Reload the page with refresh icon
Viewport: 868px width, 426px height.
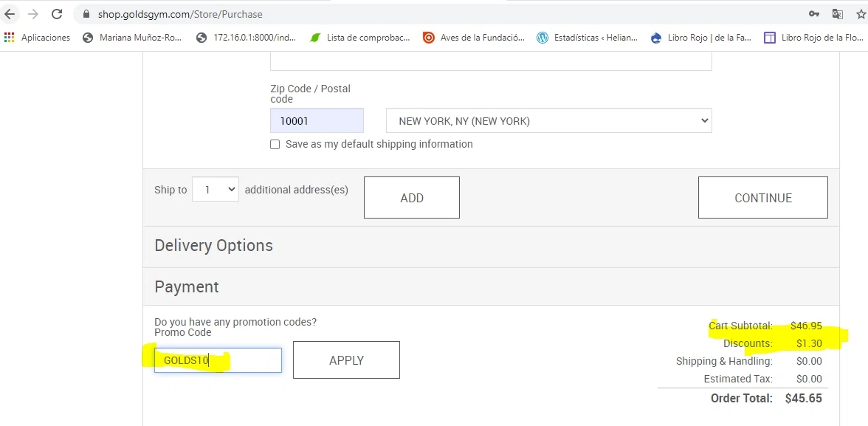pyautogui.click(x=57, y=14)
